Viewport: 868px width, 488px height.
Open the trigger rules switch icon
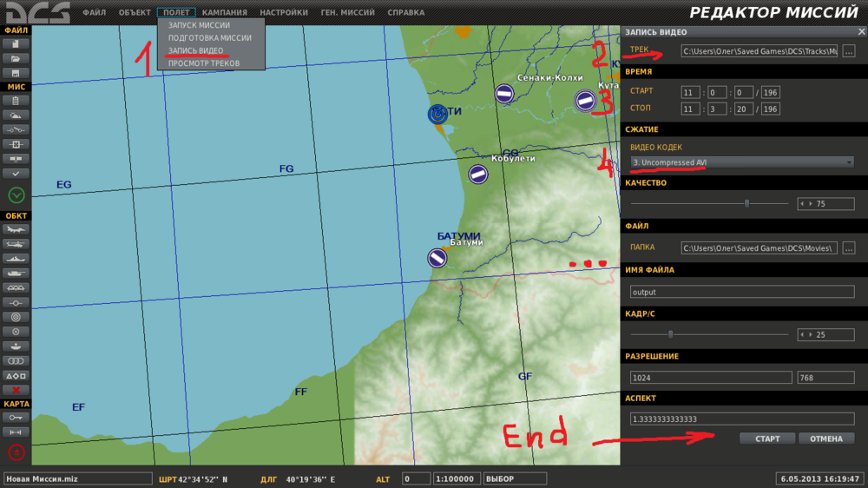pyautogui.click(x=16, y=129)
